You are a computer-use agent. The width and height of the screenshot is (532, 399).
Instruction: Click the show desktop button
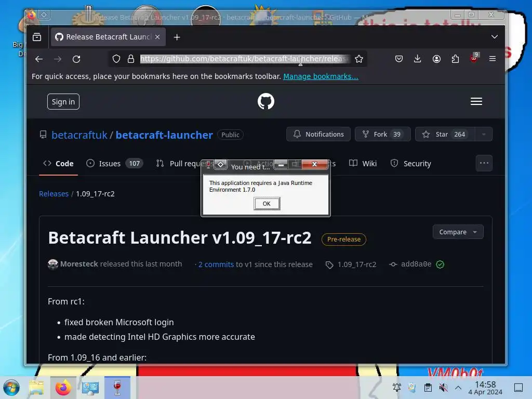518,388
